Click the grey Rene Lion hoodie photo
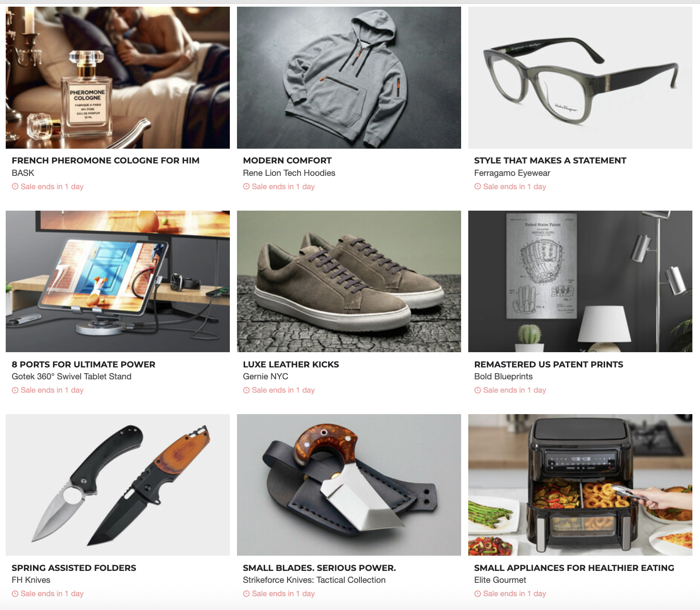 pos(349,78)
